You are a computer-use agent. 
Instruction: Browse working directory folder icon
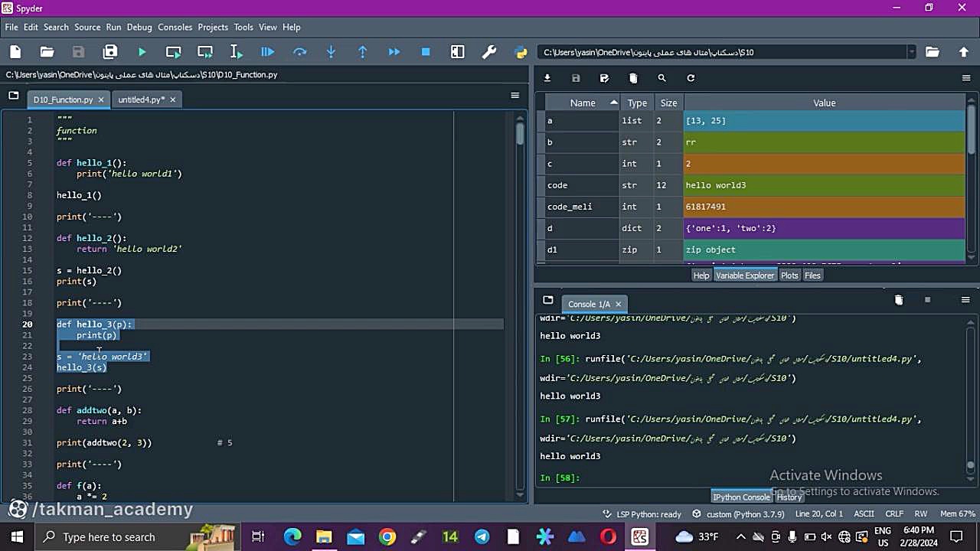pos(932,52)
